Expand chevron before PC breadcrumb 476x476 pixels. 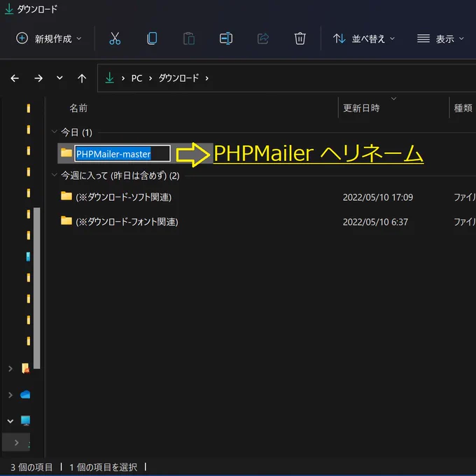click(123, 78)
